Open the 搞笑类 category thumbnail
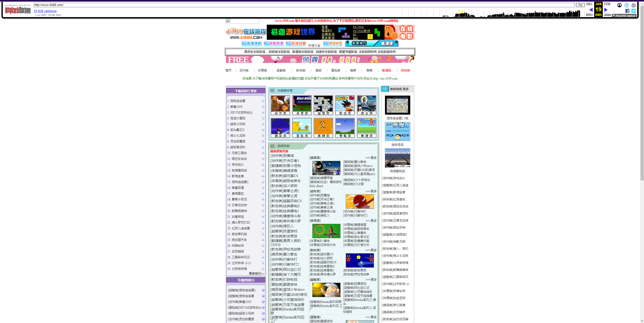The image size is (644, 323). click(x=280, y=128)
